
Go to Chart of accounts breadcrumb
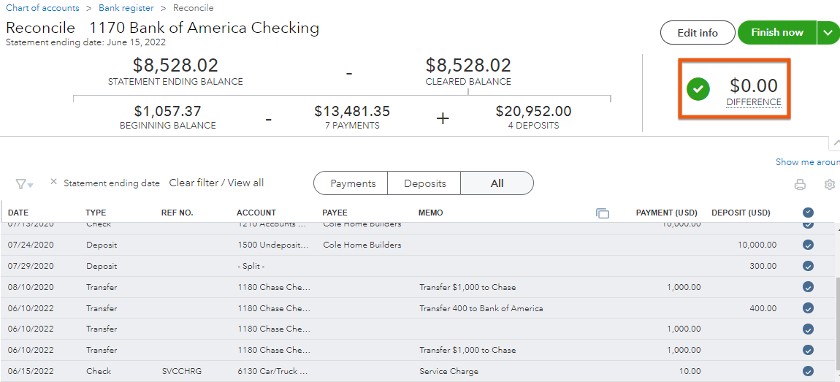pyautogui.click(x=42, y=8)
